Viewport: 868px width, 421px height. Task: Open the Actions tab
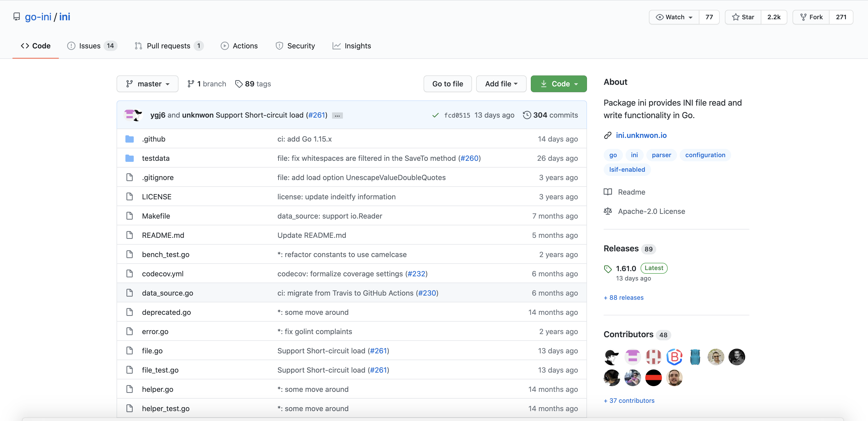(239, 46)
